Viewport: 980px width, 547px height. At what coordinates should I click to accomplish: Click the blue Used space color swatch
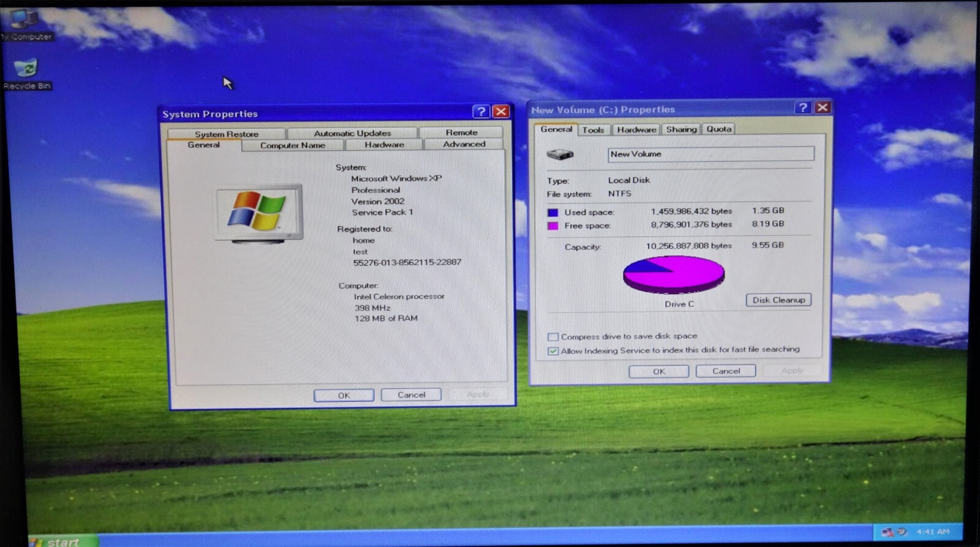click(x=552, y=213)
